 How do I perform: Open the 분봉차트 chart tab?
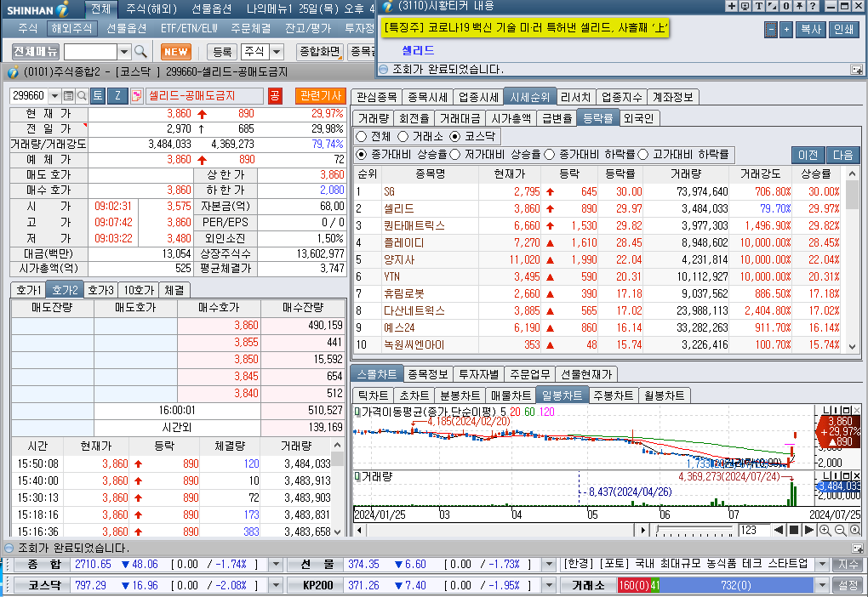tap(460, 395)
